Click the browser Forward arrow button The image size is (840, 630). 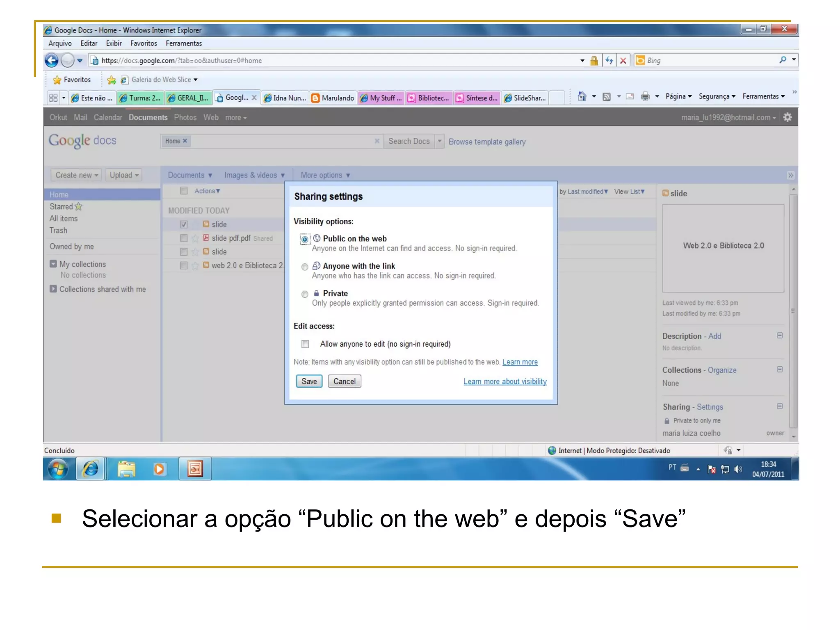point(67,61)
